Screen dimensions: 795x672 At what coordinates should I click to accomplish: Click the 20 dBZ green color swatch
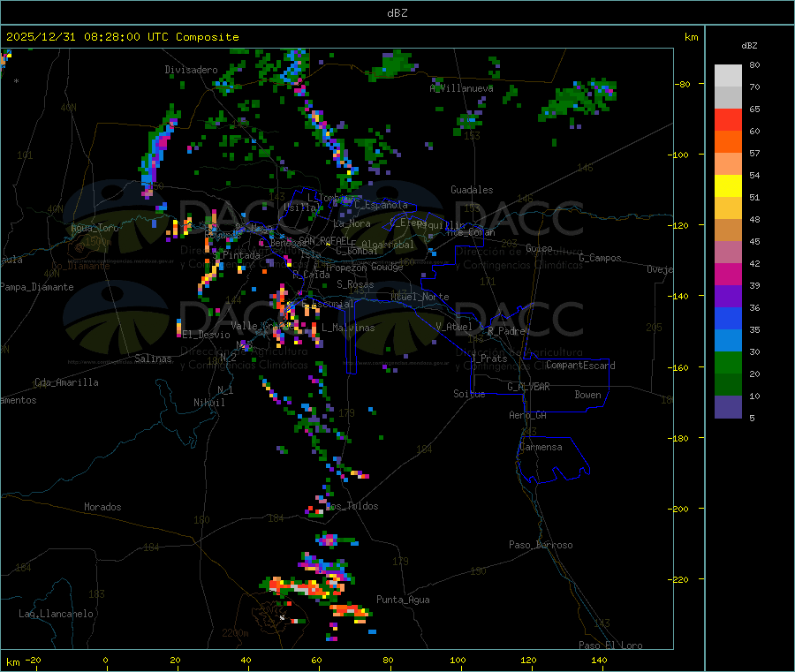728,385
